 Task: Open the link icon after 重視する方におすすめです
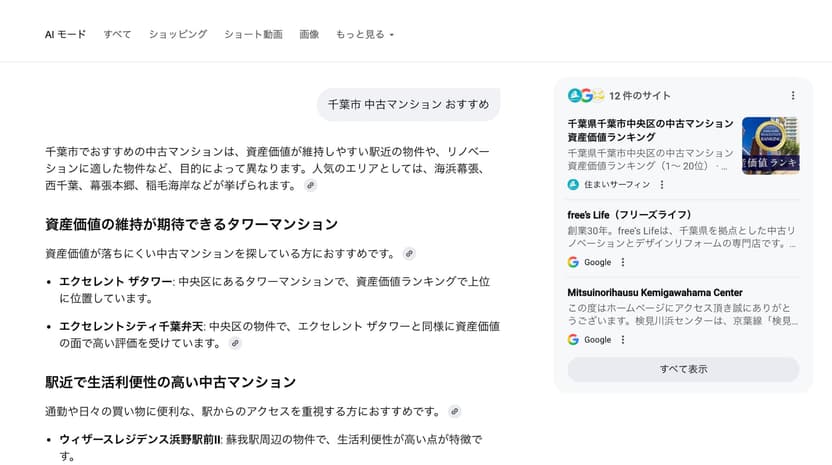coord(454,411)
